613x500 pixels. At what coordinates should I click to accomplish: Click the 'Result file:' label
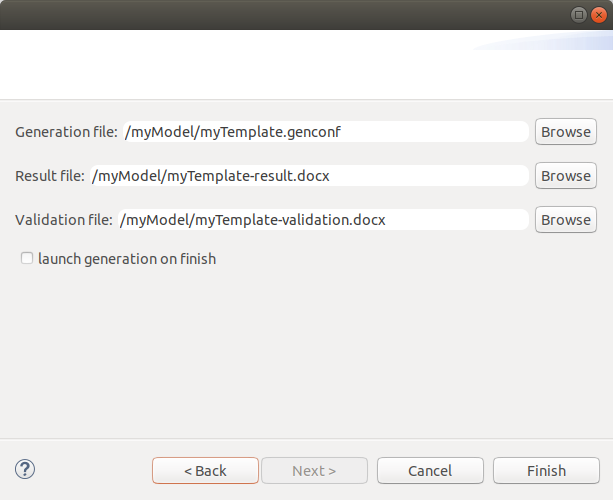click(x=50, y=176)
